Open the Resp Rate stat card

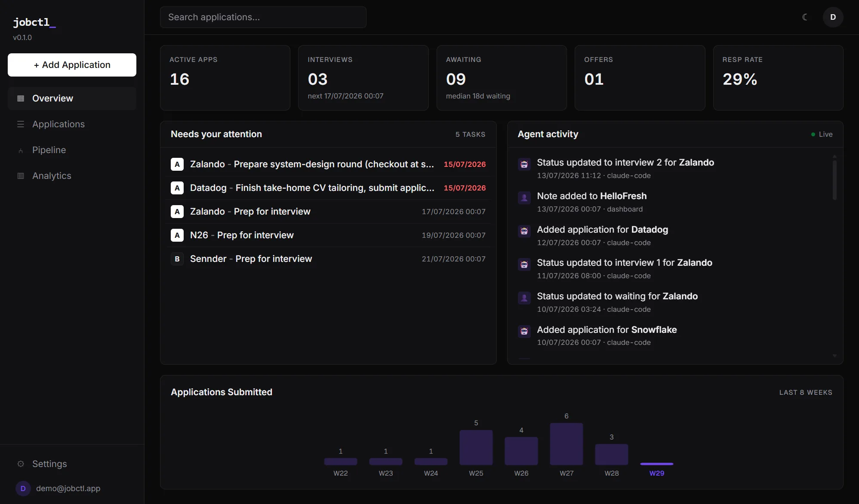778,78
